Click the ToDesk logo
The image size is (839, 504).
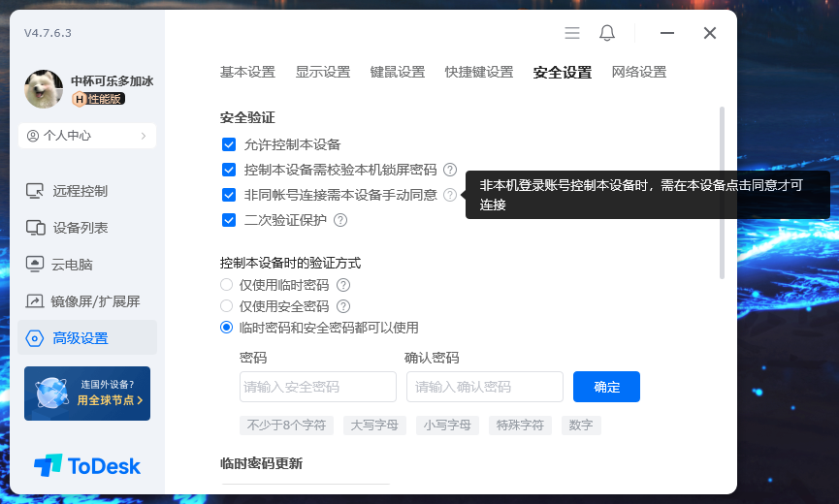87,466
